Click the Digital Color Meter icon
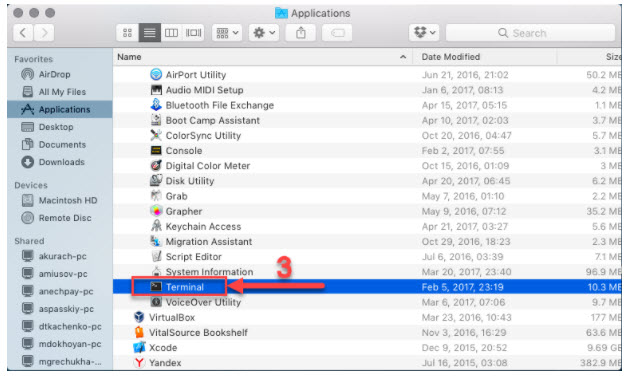Image resolution: width=626 pixels, height=377 pixels. [156, 165]
